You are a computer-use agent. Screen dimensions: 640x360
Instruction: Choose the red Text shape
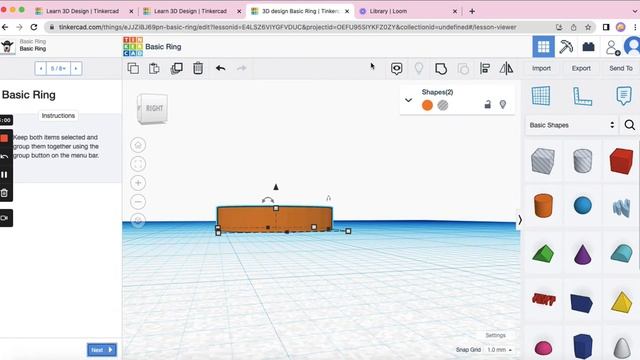point(544,300)
